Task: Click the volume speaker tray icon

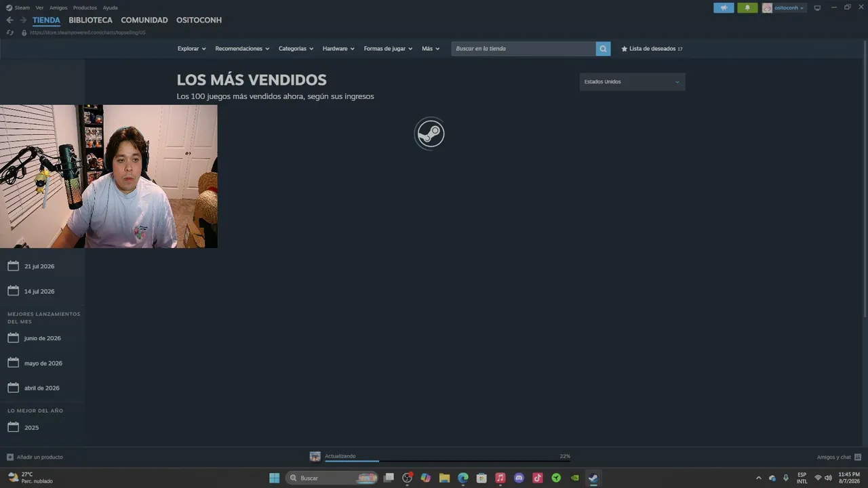Action: tap(828, 478)
